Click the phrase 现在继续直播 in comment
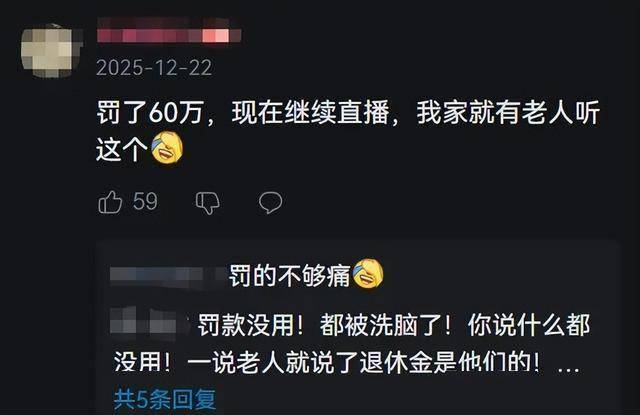 [x=311, y=112]
